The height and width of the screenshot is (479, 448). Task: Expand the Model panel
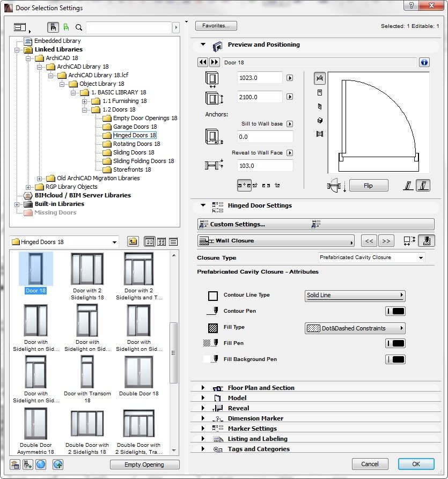(203, 398)
